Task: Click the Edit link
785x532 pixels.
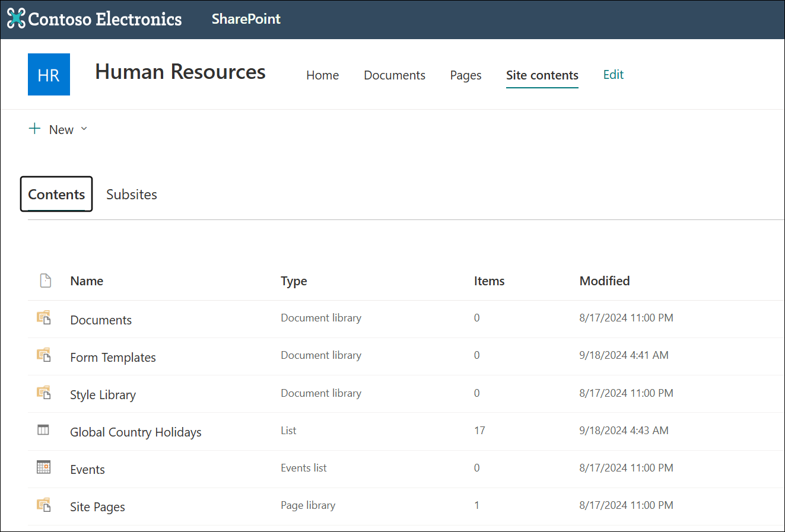Action: tap(613, 74)
